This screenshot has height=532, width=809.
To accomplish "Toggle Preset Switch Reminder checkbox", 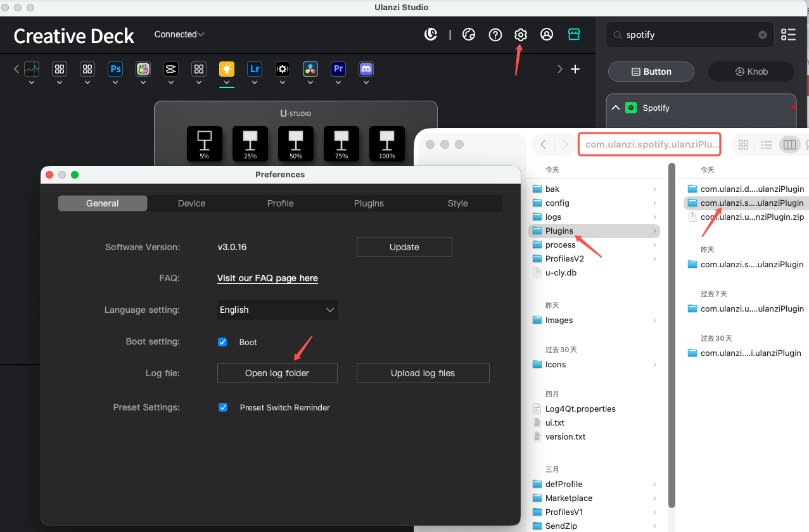I will tap(223, 407).
